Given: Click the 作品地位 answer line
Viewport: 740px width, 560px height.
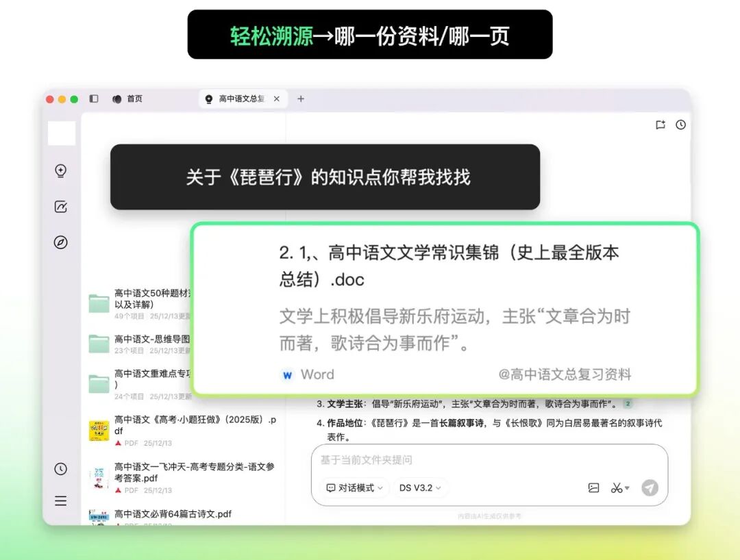Looking at the screenshot, I should pos(489,429).
